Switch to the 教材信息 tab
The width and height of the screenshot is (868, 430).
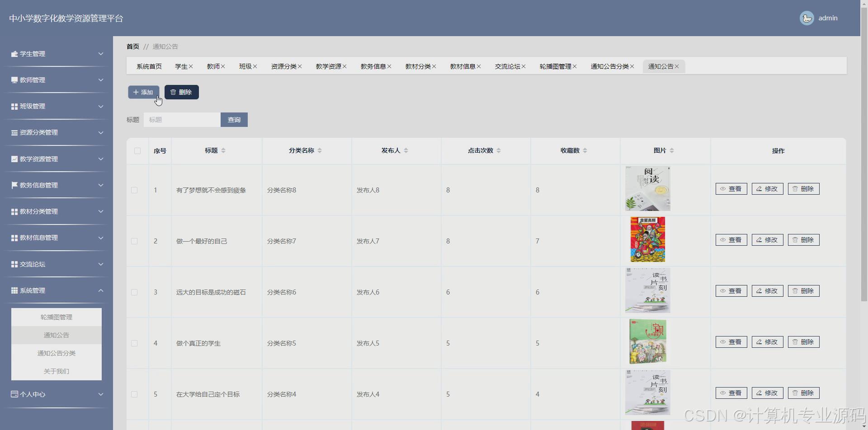point(462,66)
